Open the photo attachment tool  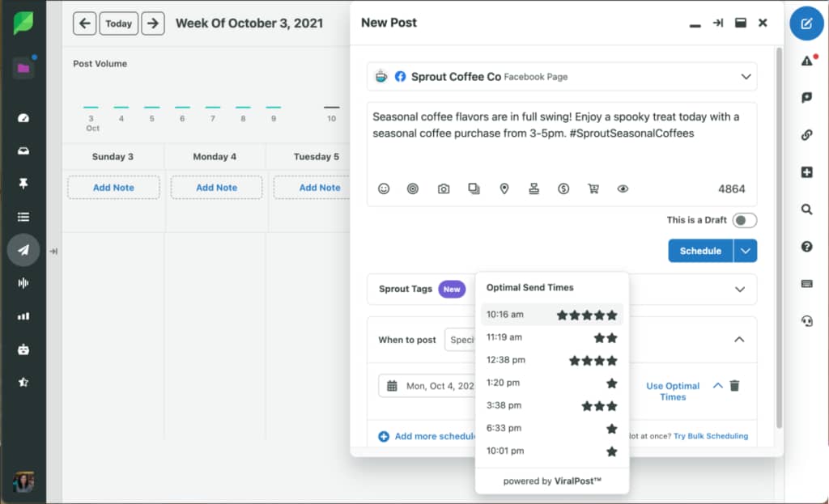pyautogui.click(x=444, y=188)
